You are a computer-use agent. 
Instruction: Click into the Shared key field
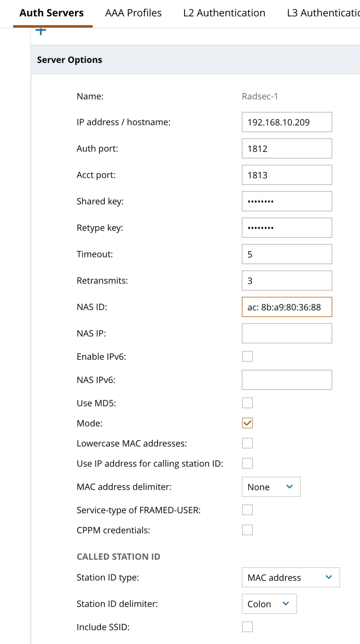287,201
